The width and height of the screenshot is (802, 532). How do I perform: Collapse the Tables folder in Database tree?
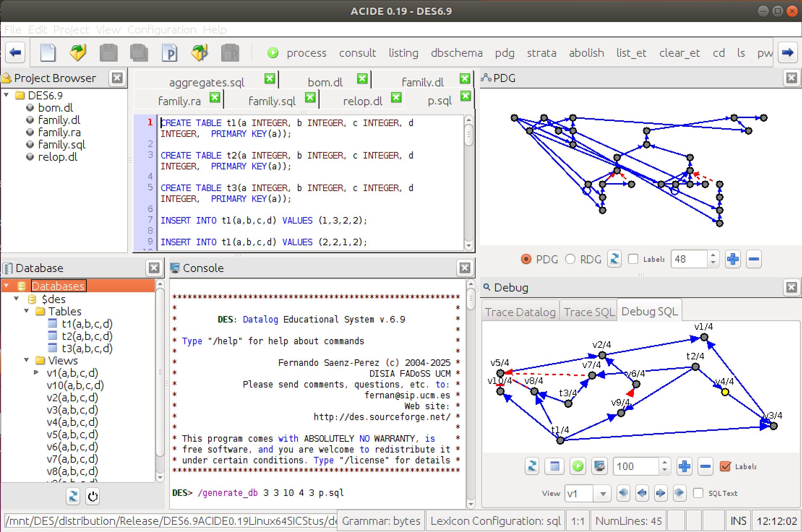coord(27,311)
